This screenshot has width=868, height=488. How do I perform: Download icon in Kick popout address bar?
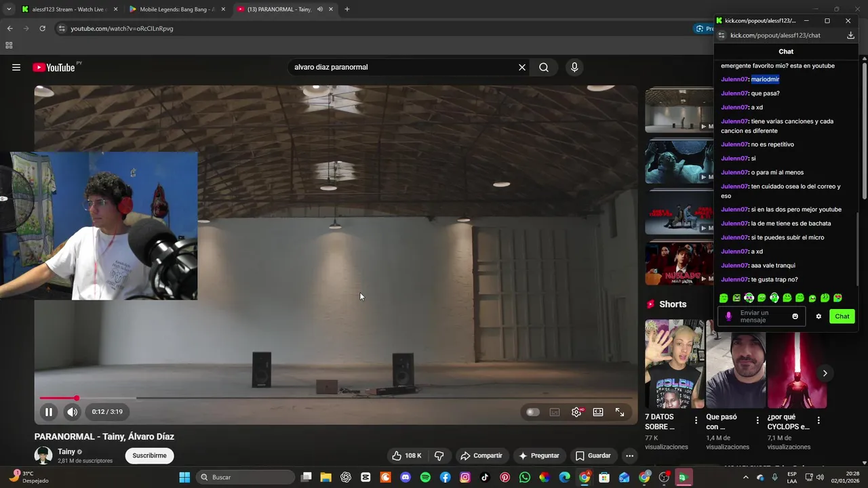coord(850,35)
